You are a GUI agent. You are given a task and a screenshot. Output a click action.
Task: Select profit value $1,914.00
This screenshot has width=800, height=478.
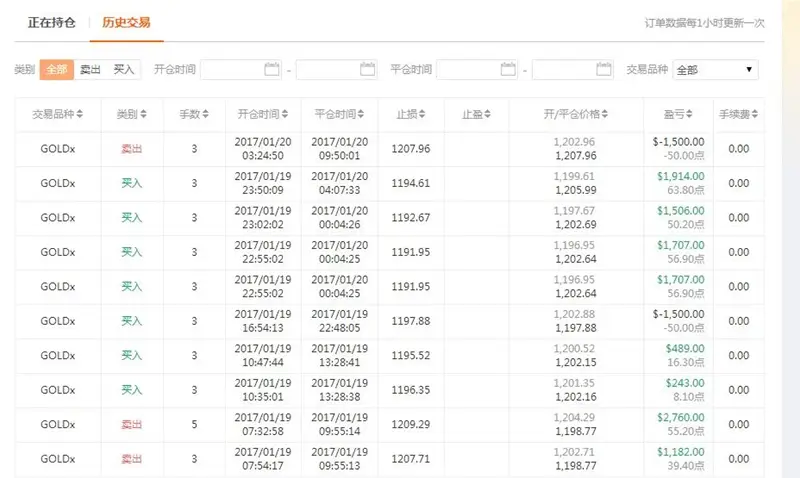coord(681,176)
